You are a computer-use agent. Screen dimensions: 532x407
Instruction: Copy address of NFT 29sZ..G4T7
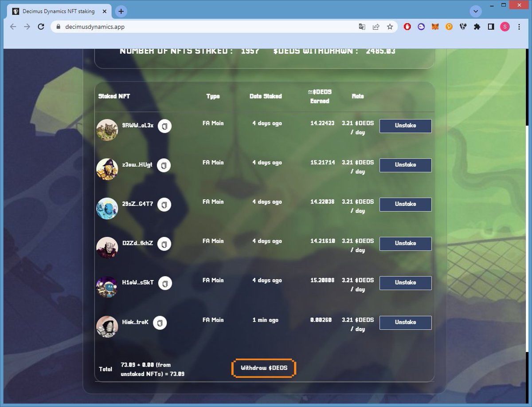[x=164, y=205]
